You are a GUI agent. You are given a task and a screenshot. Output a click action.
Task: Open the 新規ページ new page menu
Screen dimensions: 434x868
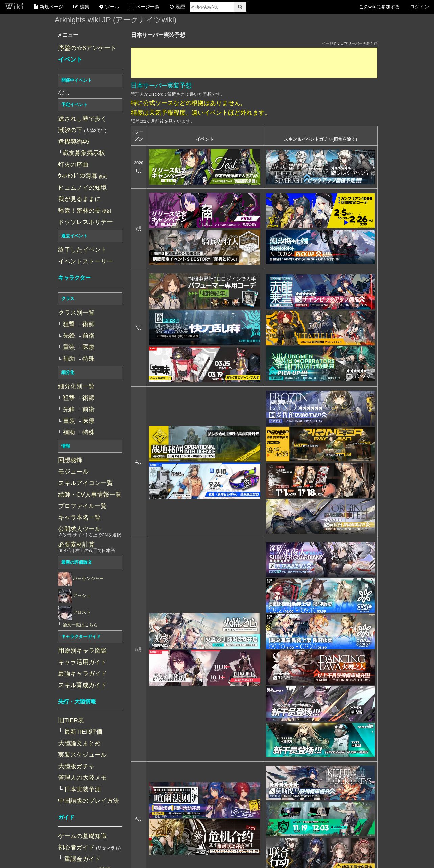(x=48, y=7)
